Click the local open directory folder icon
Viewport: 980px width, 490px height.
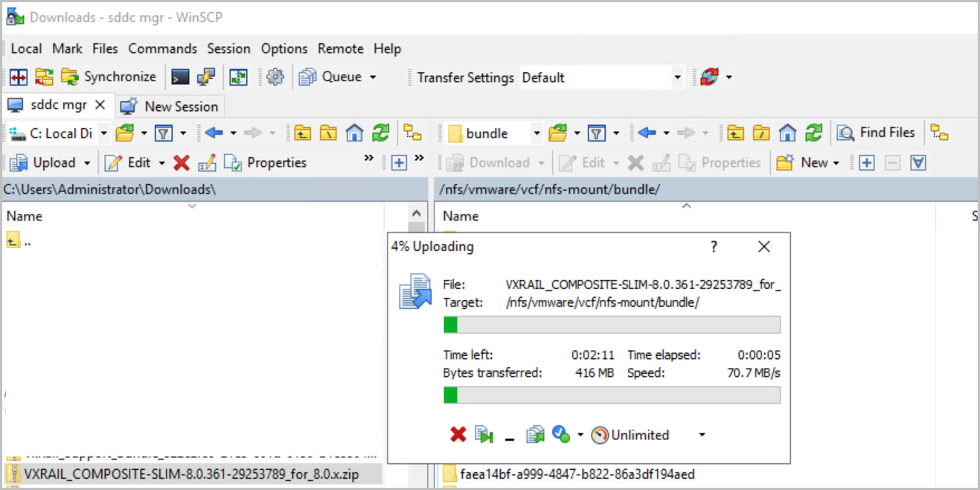tap(125, 133)
